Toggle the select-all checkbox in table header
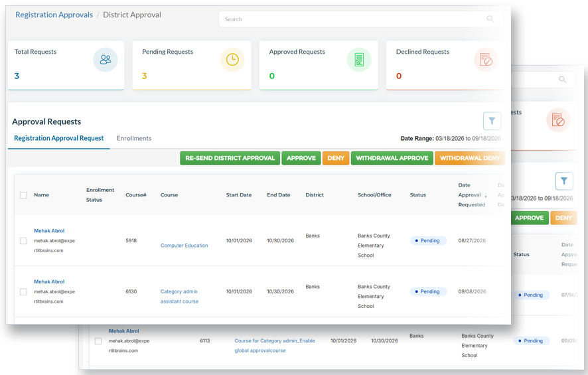The image size is (588, 375). click(x=23, y=195)
